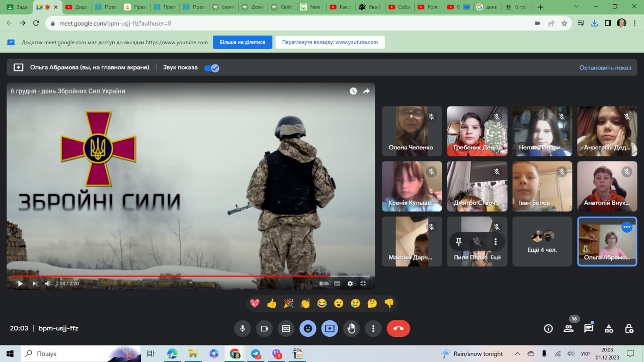Open the meeting chat panel
This screenshot has width=644, height=362.
pyautogui.click(x=588, y=328)
